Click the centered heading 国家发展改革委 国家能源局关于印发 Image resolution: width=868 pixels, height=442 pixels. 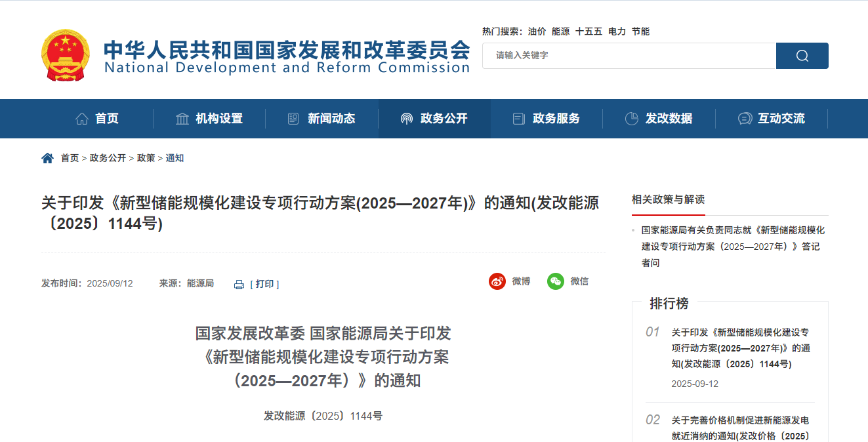pos(323,333)
